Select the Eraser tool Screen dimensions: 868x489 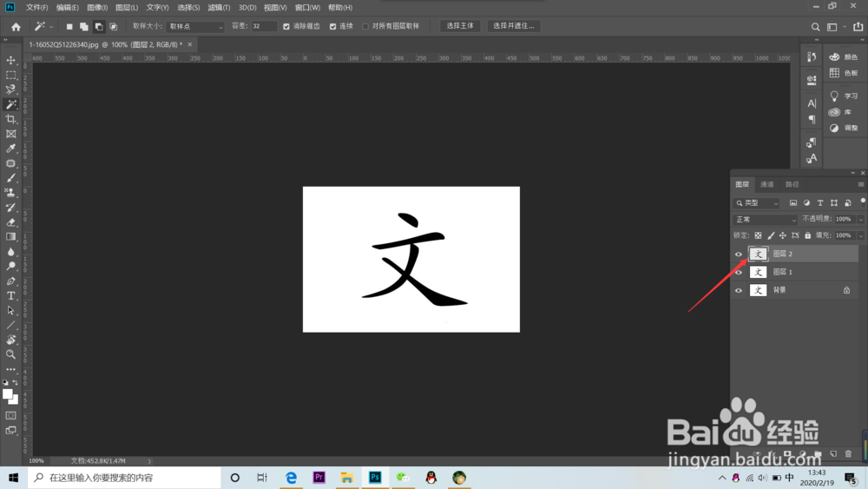(x=10, y=222)
